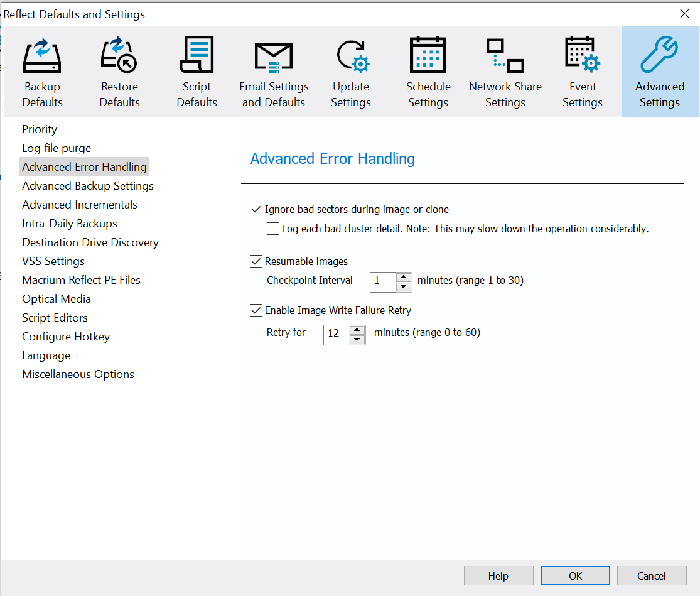Disable Resumable images
The height and width of the screenshot is (596, 700).
[256, 261]
